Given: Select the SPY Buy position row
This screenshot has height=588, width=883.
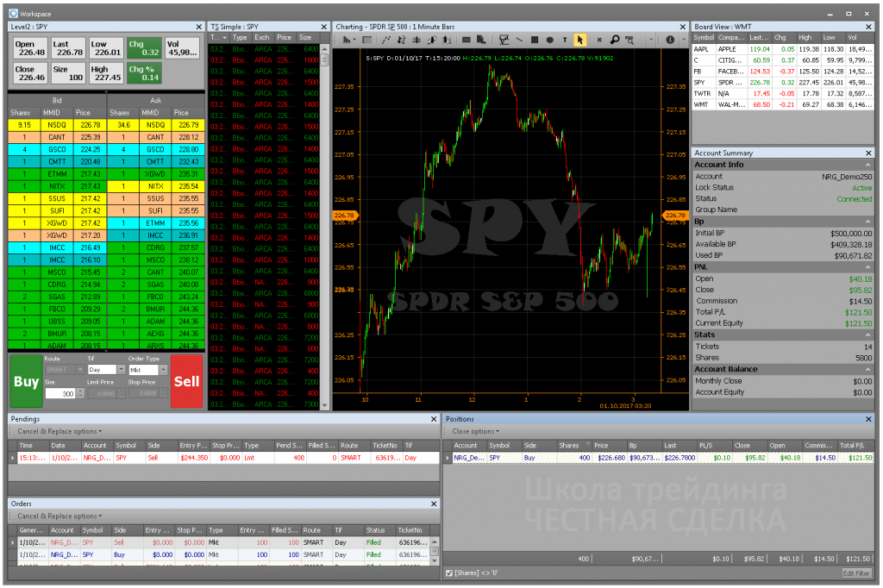Looking at the screenshot, I should 662,458.
